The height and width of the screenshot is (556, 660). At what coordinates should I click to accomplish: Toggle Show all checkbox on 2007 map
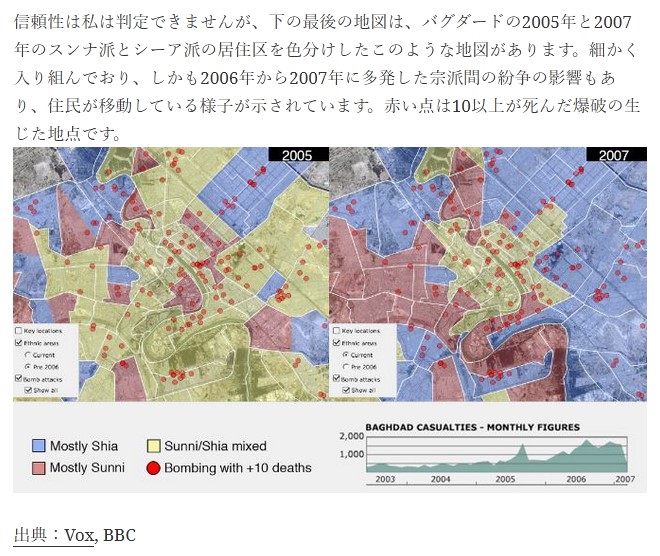[x=346, y=390]
